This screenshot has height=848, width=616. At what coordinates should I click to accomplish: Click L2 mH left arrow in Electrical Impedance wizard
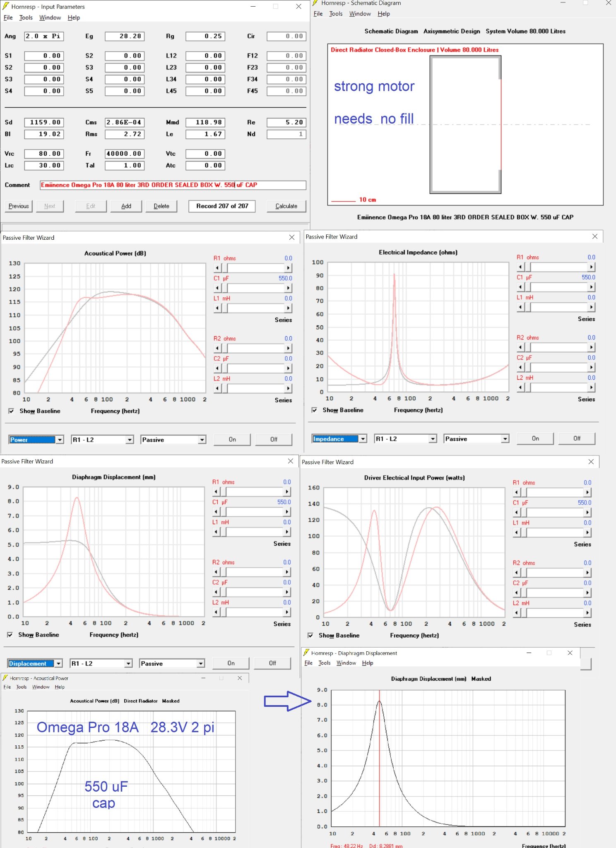(520, 388)
